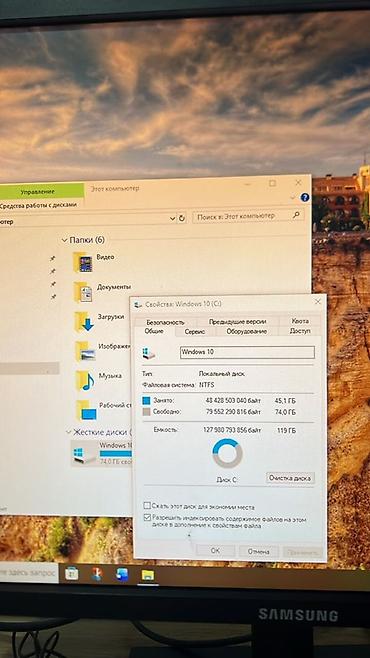Click the OK button in properties dialog
This screenshot has height=658, width=370.
(216, 551)
